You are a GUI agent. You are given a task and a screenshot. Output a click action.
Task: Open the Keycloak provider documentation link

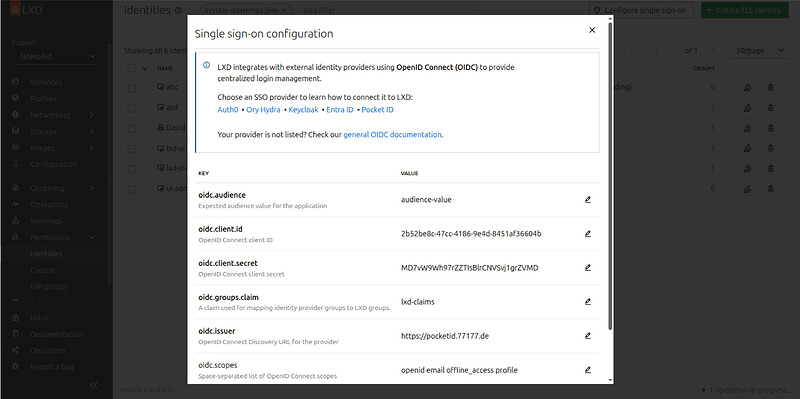303,110
